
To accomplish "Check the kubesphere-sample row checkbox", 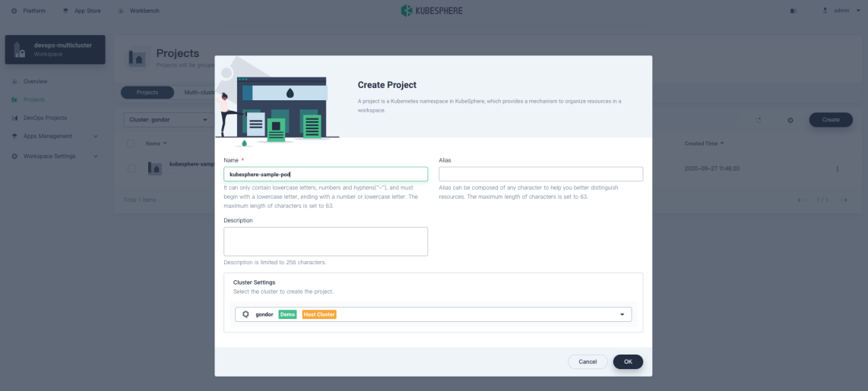I will pos(131,168).
